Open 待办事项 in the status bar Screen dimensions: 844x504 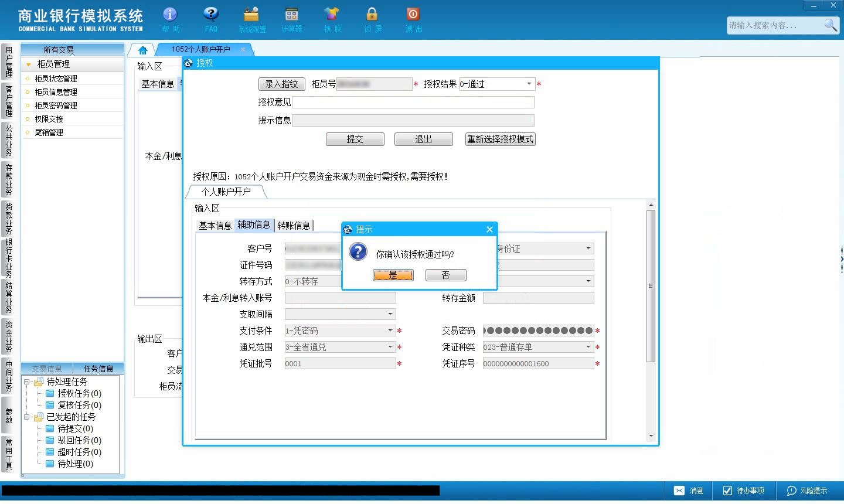[744, 491]
